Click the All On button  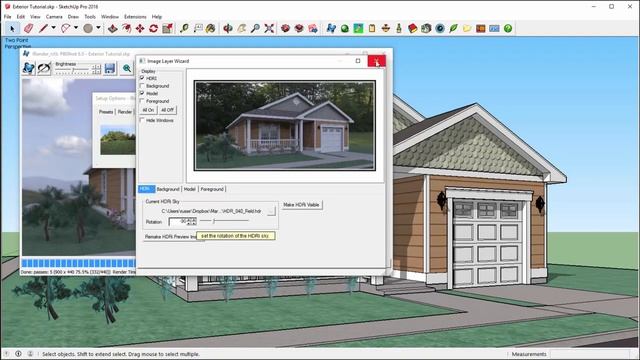pos(148,110)
